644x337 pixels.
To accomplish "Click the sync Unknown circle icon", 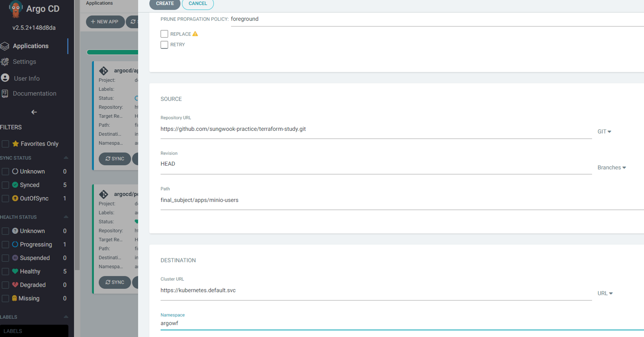I will [15, 171].
